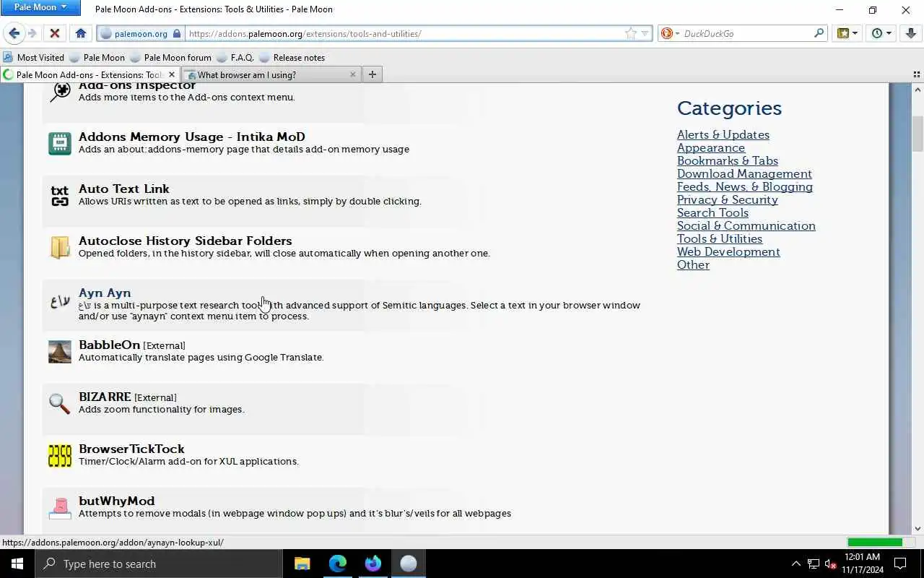Open the Bookmarks & Tabs category
Viewport: 924px width, 578px height.
[727, 160]
